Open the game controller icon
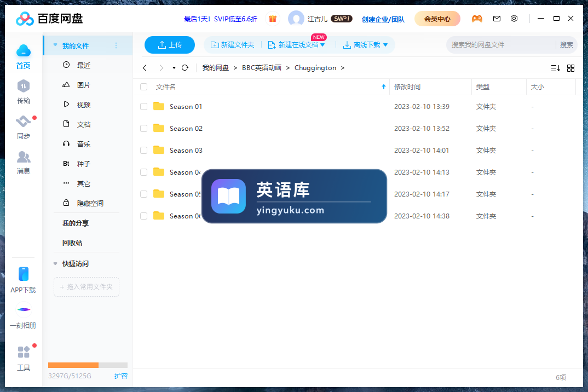This screenshot has height=392, width=588. point(477,19)
